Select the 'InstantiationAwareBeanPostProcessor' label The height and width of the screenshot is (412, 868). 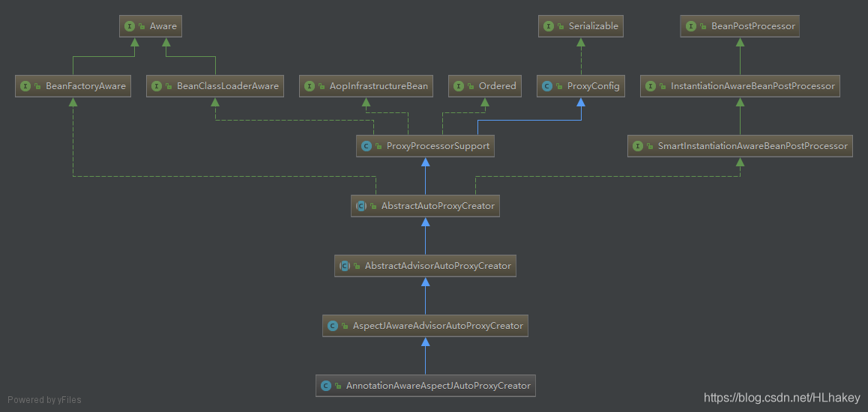(753, 86)
